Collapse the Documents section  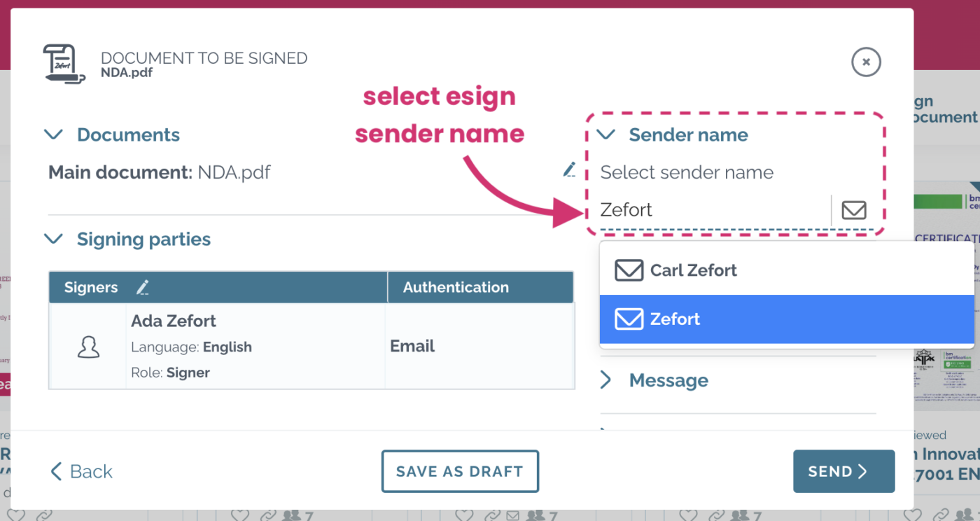click(53, 134)
